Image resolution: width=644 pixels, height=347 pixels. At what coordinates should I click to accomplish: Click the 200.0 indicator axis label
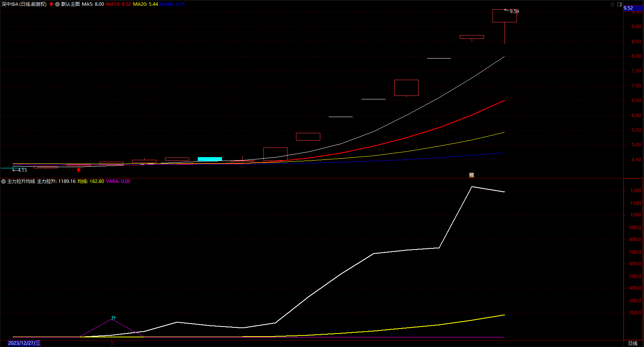(x=635, y=313)
